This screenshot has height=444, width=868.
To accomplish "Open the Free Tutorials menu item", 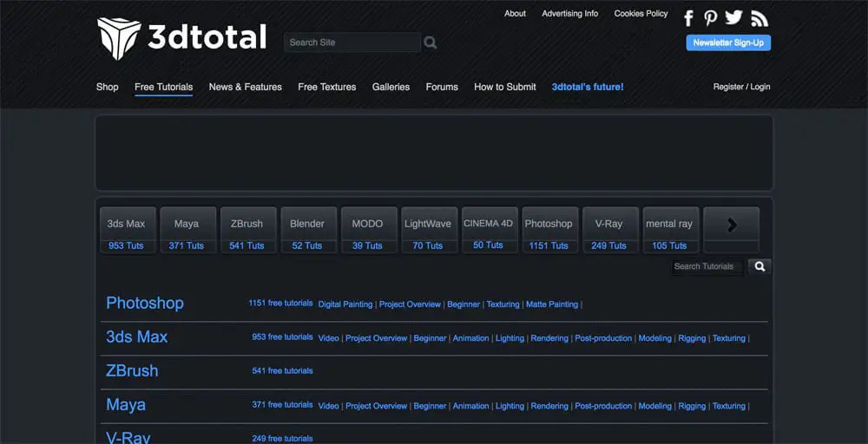I will click(164, 87).
